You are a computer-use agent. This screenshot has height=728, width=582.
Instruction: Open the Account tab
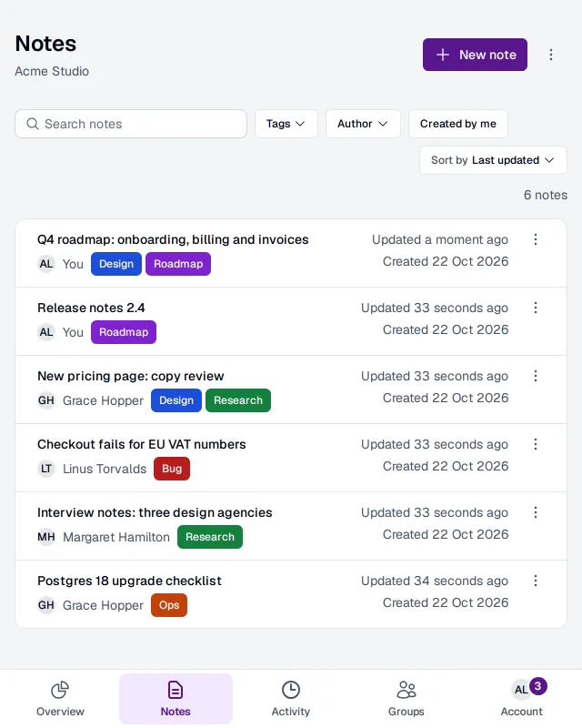click(522, 699)
